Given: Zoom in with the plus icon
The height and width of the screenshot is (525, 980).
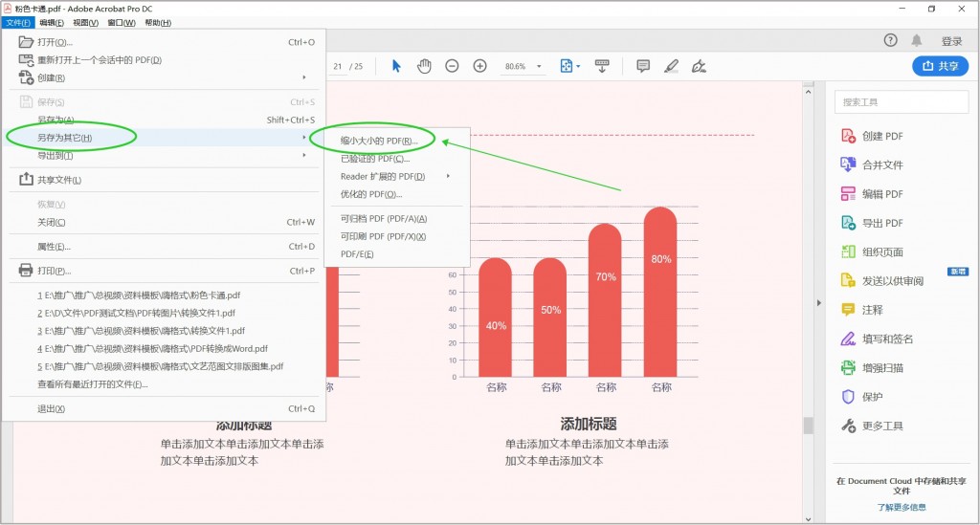Looking at the screenshot, I should pos(480,66).
